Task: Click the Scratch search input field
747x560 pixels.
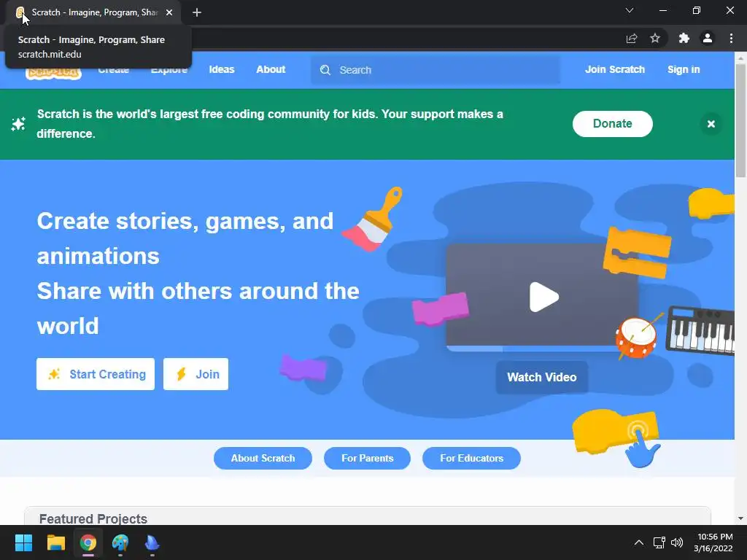Action: [436, 70]
